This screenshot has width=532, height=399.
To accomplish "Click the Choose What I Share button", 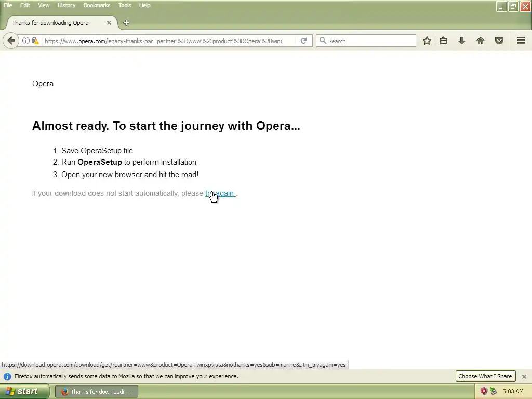I will pyautogui.click(x=485, y=376).
